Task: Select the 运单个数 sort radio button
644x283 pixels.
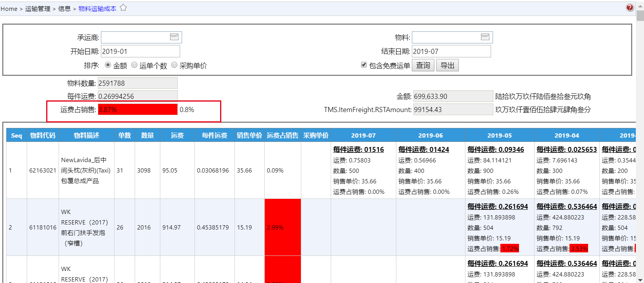Action: tap(134, 65)
